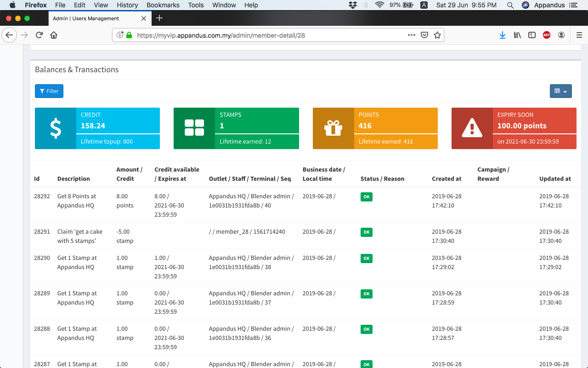The image size is (588, 368).
Task: Click the Status / Reason column header
Action: [382, 178]
